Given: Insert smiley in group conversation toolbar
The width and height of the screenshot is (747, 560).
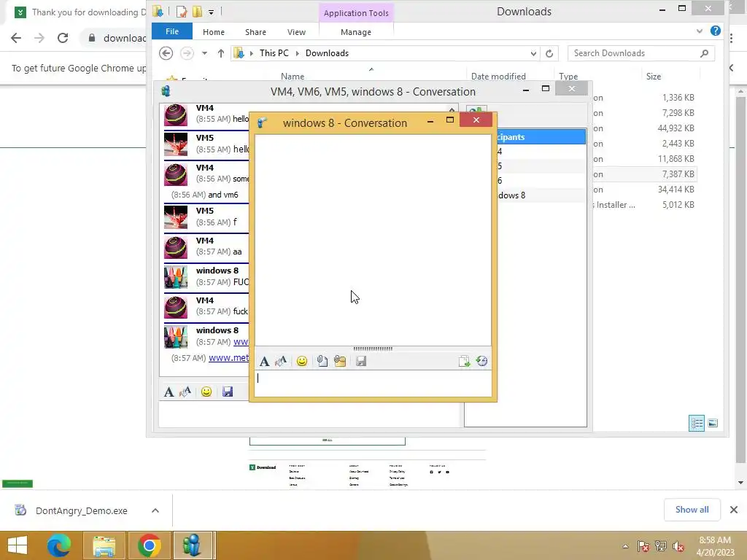Looking at the screenshot, I should [206, 392].
